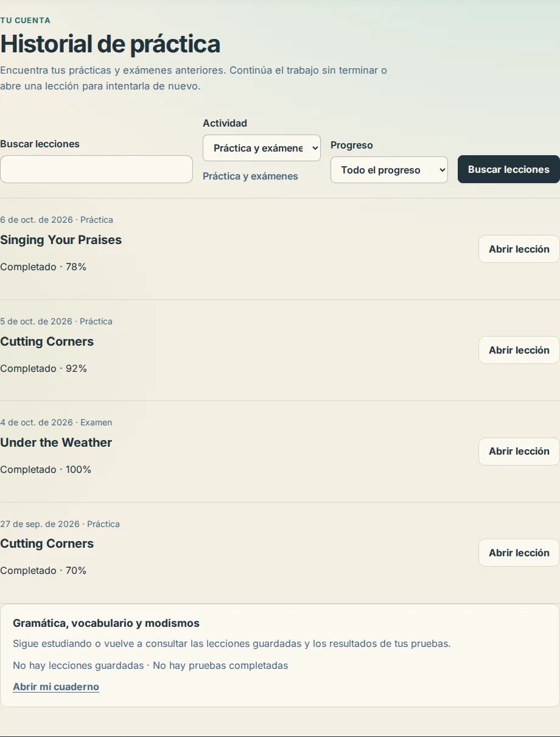Click the 27 de sep. de 2026 · Práctica date
Viewport: 560px width, 737px height.
click(60, 524)
